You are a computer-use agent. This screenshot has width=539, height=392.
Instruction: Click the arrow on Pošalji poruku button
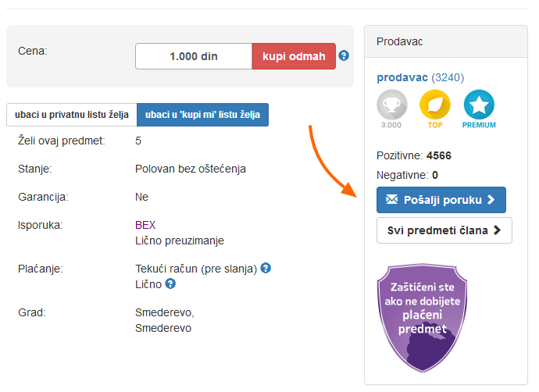pos(491,200)
